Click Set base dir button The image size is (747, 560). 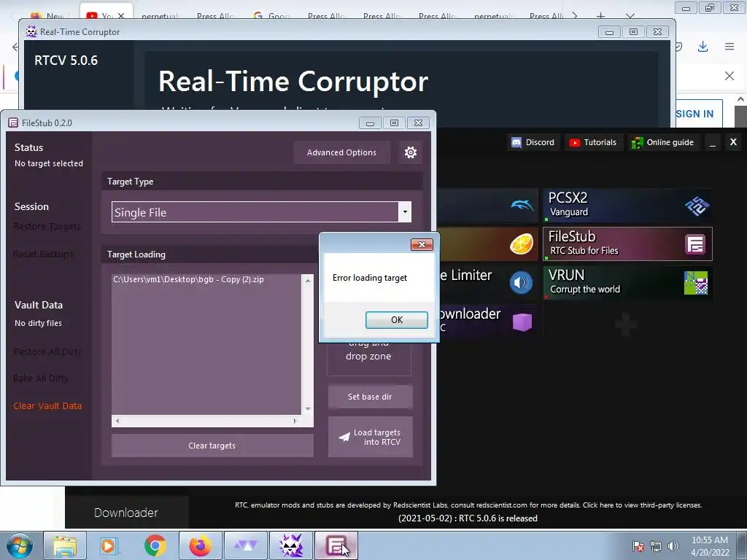[370, 397]
